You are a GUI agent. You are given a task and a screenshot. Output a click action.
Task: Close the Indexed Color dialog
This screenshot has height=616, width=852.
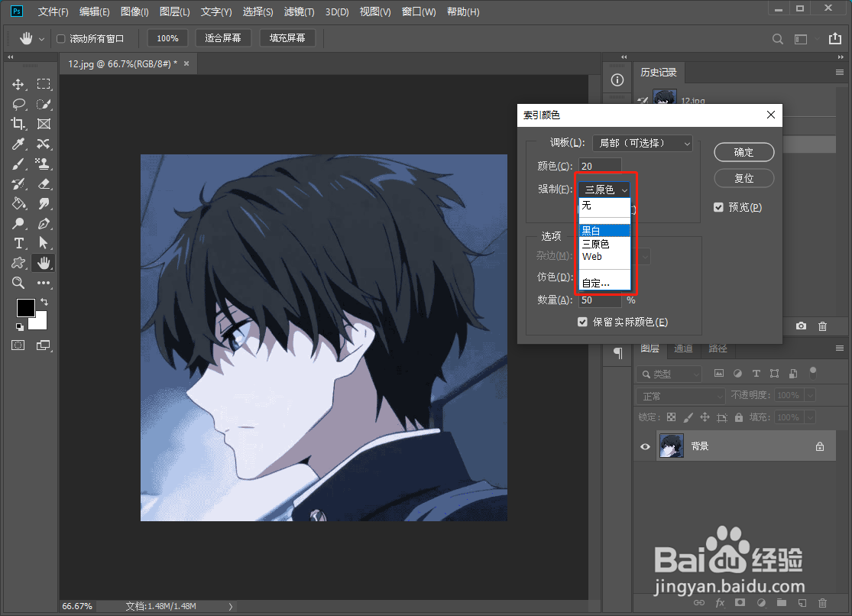click(x=770, y=115)
